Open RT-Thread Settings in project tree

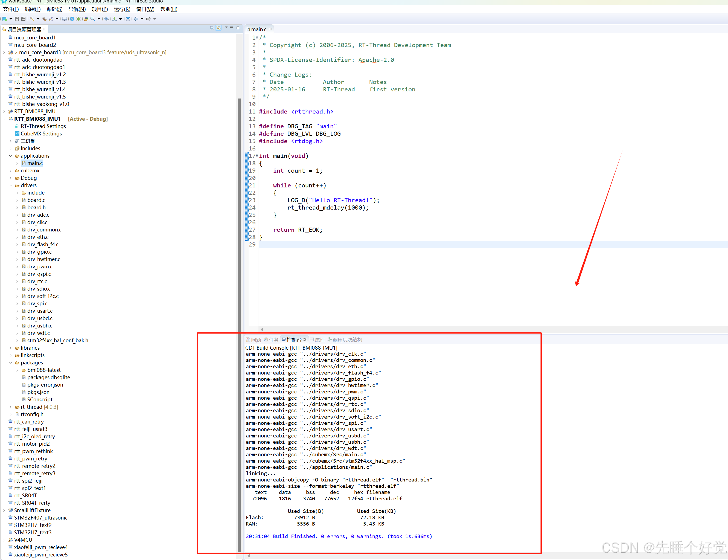[43, 126]
